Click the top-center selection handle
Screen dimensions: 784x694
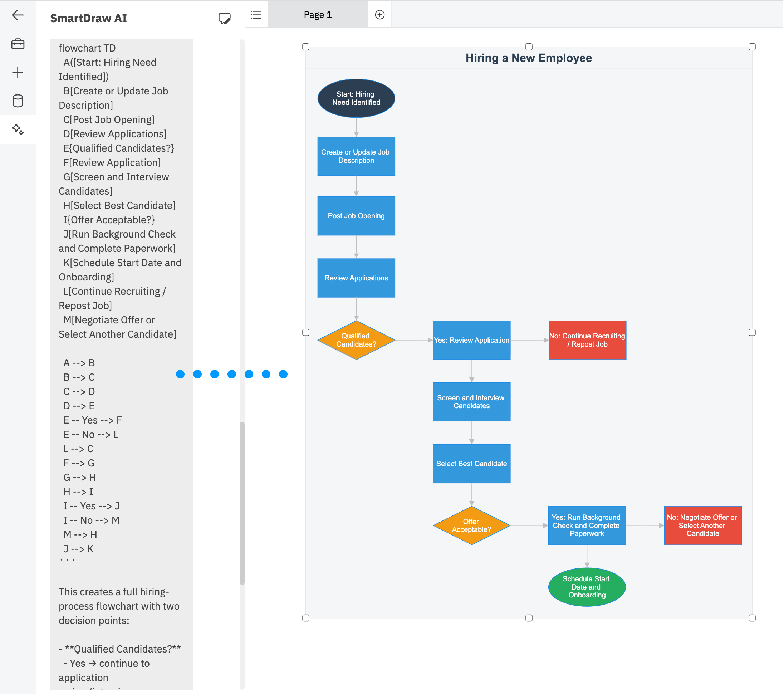coord(529,47)
